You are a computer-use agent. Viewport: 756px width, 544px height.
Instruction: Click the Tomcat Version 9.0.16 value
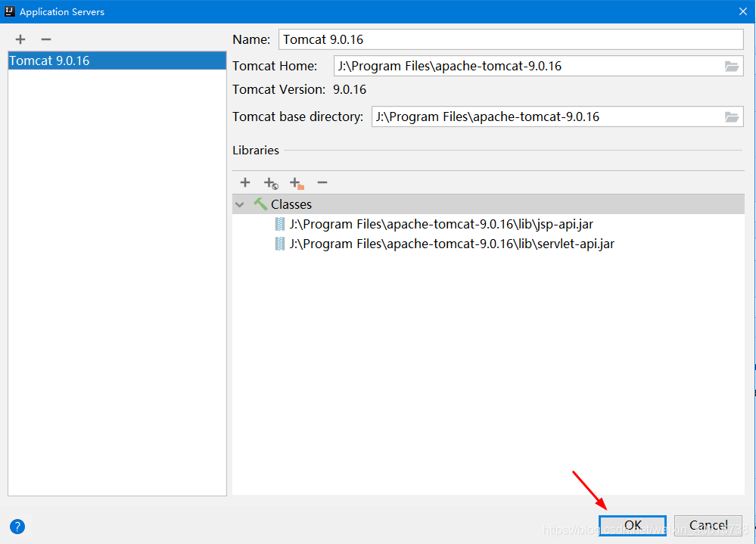350,89
